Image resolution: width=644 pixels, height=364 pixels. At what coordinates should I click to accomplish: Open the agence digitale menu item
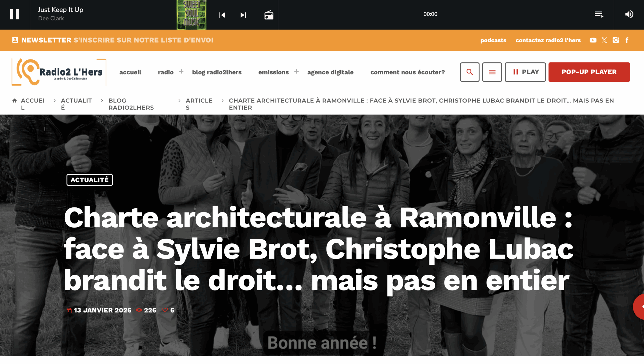tap(330, 72)
